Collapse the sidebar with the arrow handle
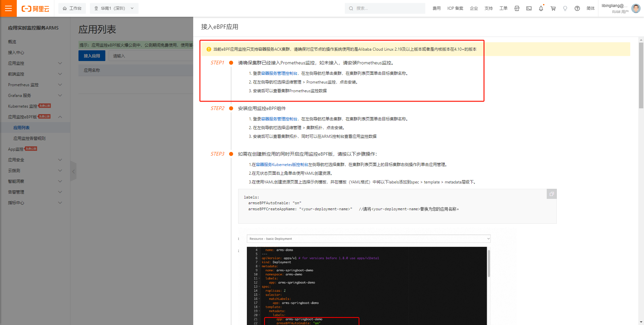This screenshot has width=644, height=325. [x=73, y=171]
